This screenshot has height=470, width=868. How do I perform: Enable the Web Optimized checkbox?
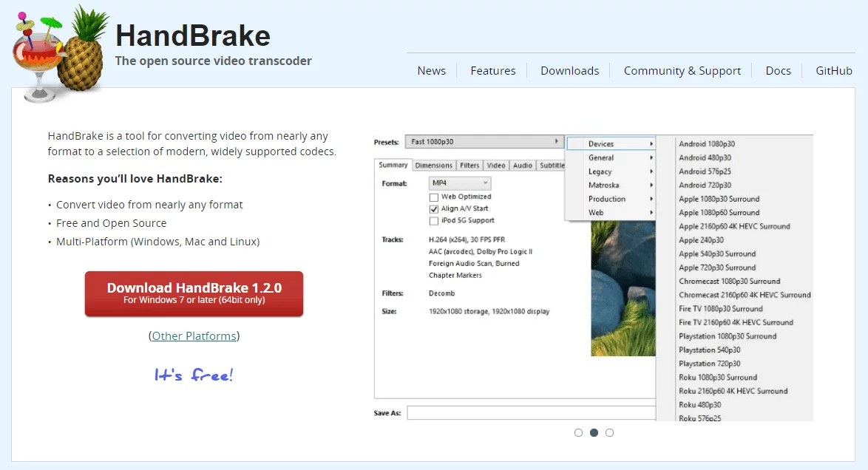point(435,197)
